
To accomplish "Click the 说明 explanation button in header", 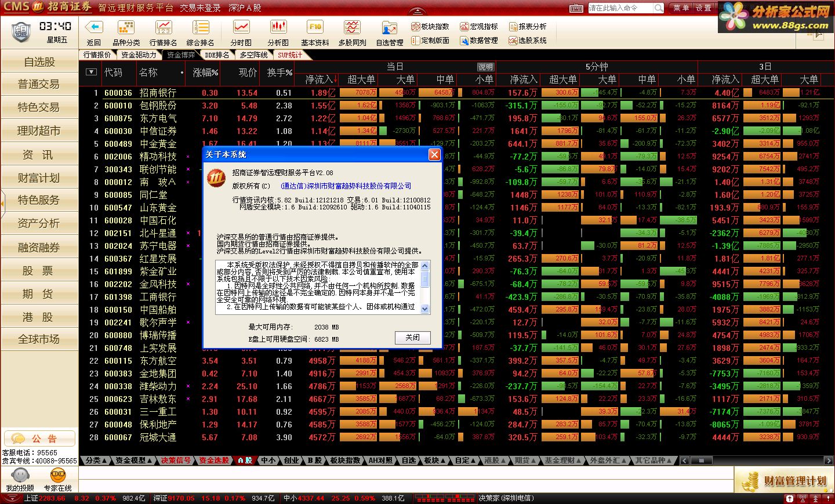I will tap(485, 67).
